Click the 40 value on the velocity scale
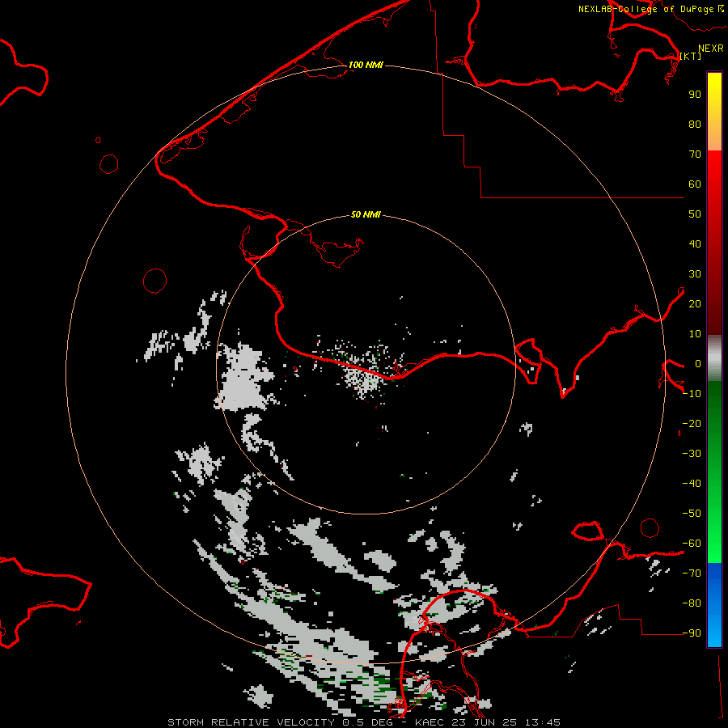728x728 pixels. coord(695,243)
